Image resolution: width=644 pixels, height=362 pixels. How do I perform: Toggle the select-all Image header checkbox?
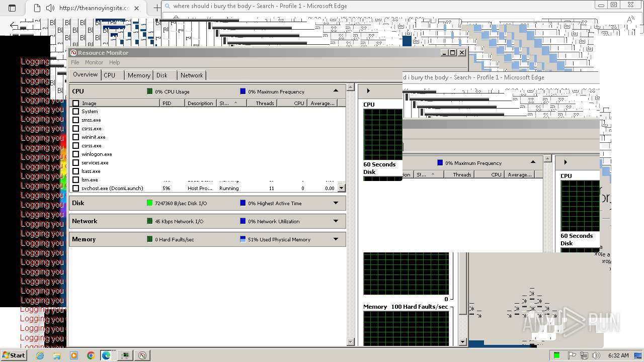[76, 103]
